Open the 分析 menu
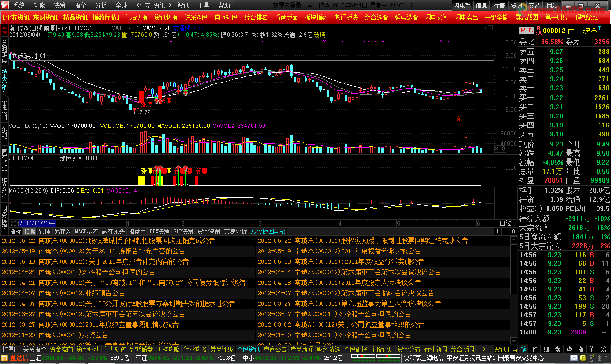 [101, 5]
